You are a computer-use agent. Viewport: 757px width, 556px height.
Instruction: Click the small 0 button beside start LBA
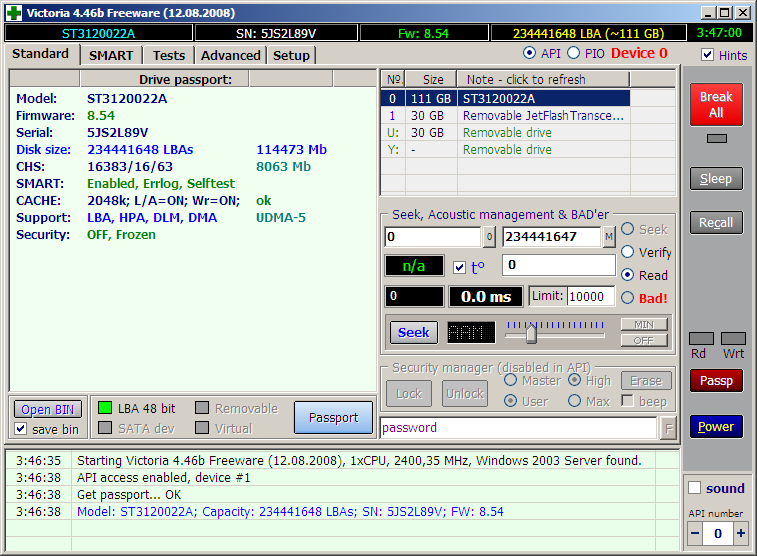(489, 236)
